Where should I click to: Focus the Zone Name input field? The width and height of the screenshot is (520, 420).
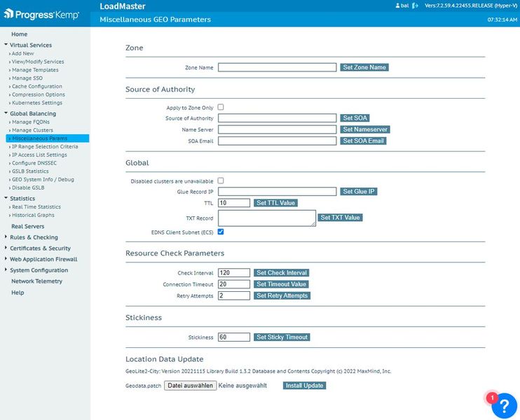277,67
